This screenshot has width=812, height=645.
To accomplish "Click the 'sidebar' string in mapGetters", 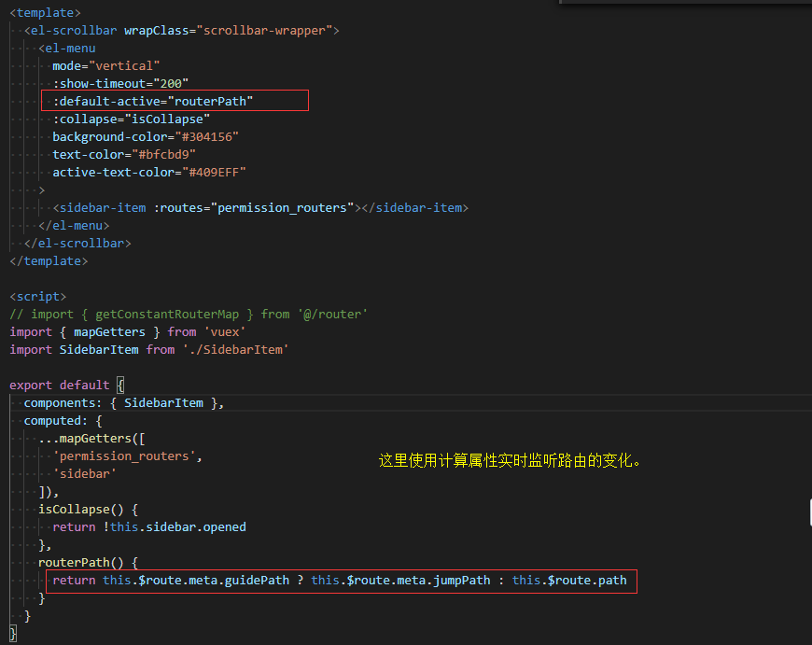I will click(x=84, y=473).
